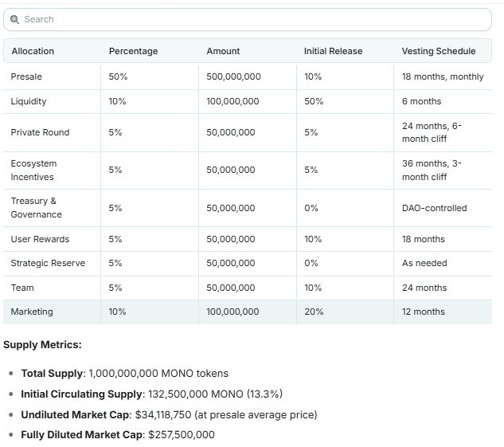Select the Strategic Reserve cell
This screenshot has width=504, height=447.
[x=52, y=264]
